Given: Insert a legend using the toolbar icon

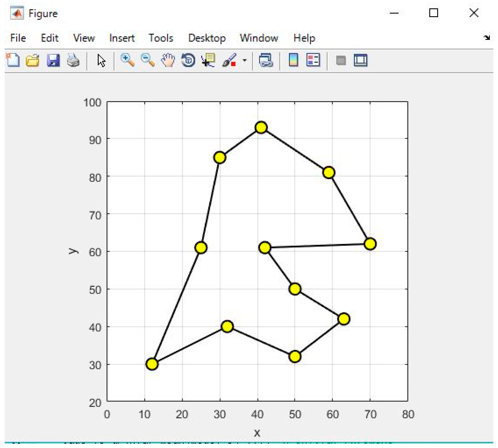Looking at the screenshot, I should [x=313, y=60].
